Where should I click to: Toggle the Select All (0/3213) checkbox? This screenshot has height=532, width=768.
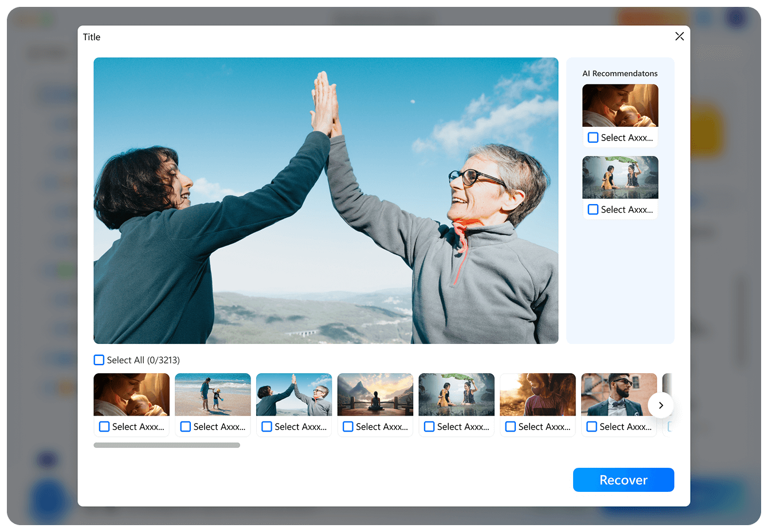(x=99, y=360)
